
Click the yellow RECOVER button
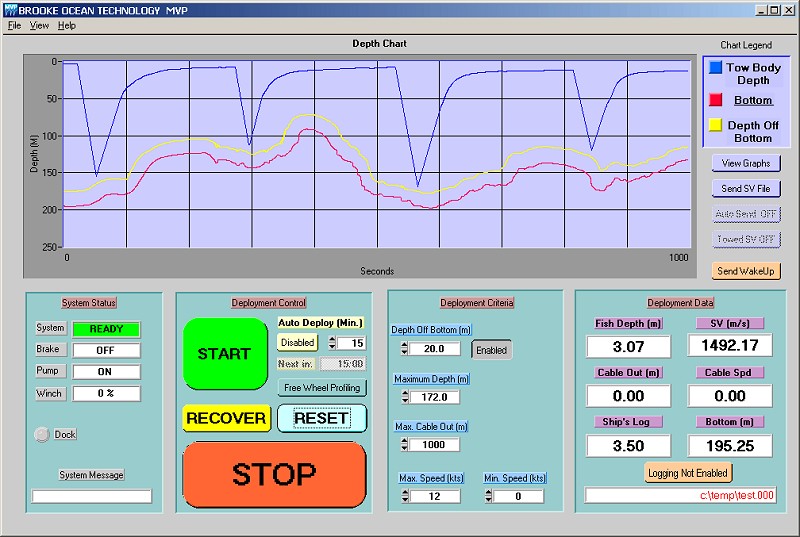(226, 418)
